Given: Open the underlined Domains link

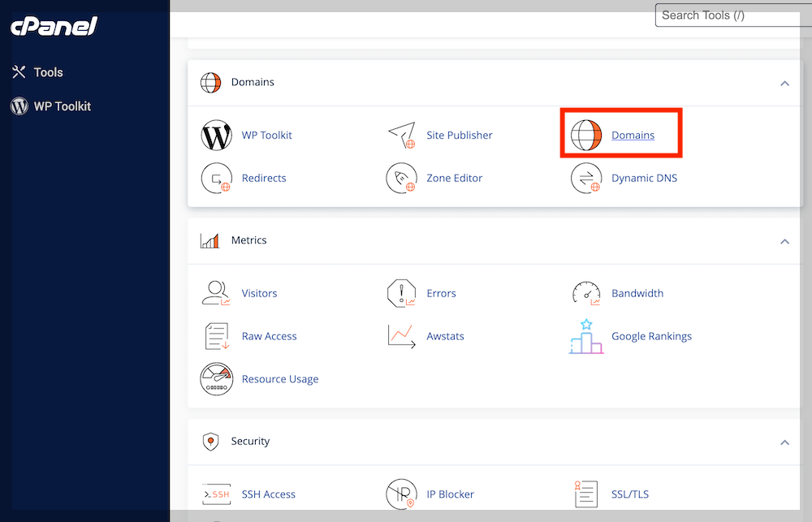Looking at the screenshot, I should (633, 135).
